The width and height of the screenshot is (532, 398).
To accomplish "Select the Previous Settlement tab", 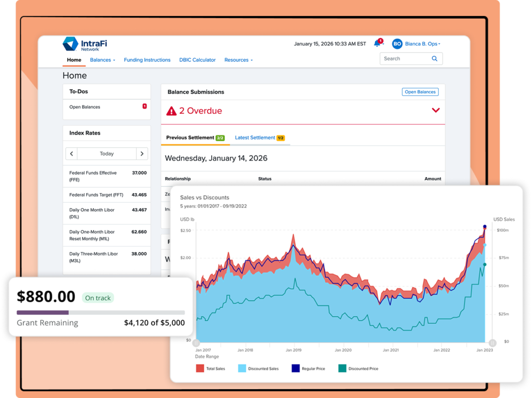I will coord(195,138).
